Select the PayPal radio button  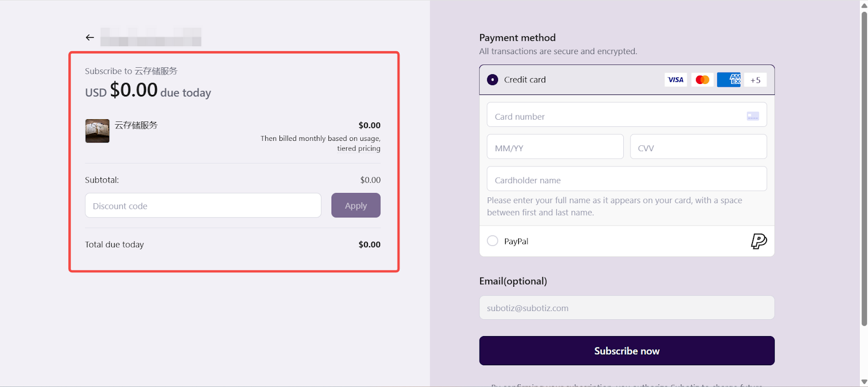(x=493, y=241)
